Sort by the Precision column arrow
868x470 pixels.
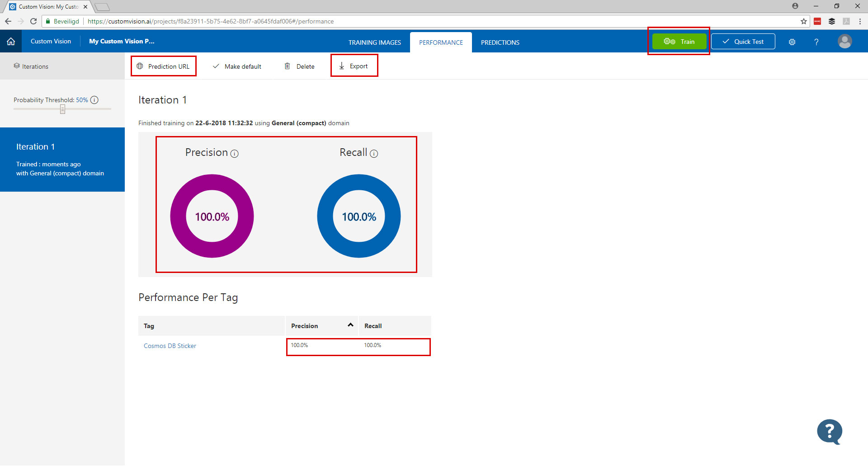350,325
